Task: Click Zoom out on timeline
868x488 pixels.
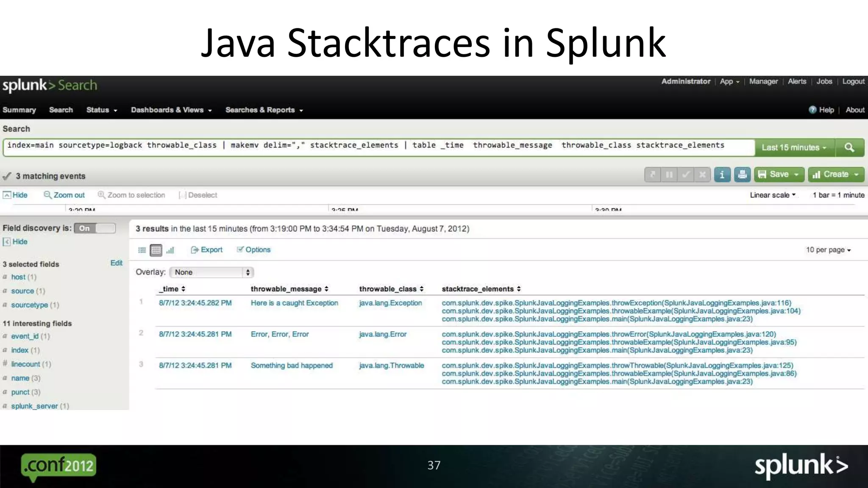Action: point(64,195)
